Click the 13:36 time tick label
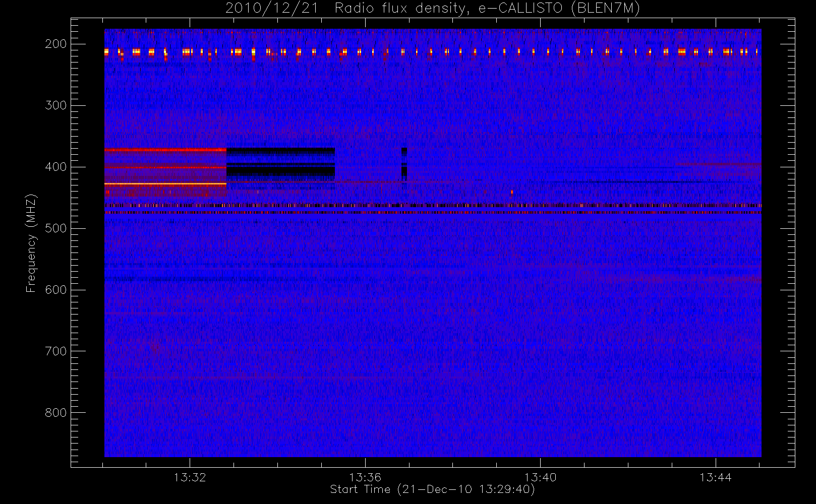The height and width of the screenshot is (504, 816). click(x=365, y=477)
